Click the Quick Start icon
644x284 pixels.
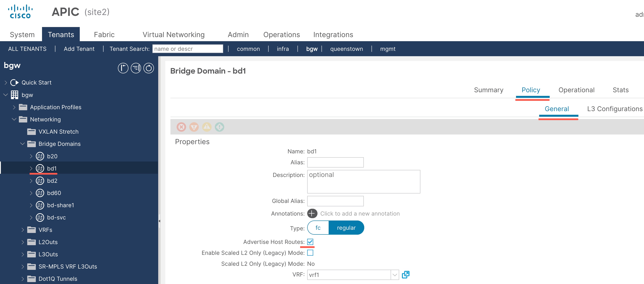(15, 82)
